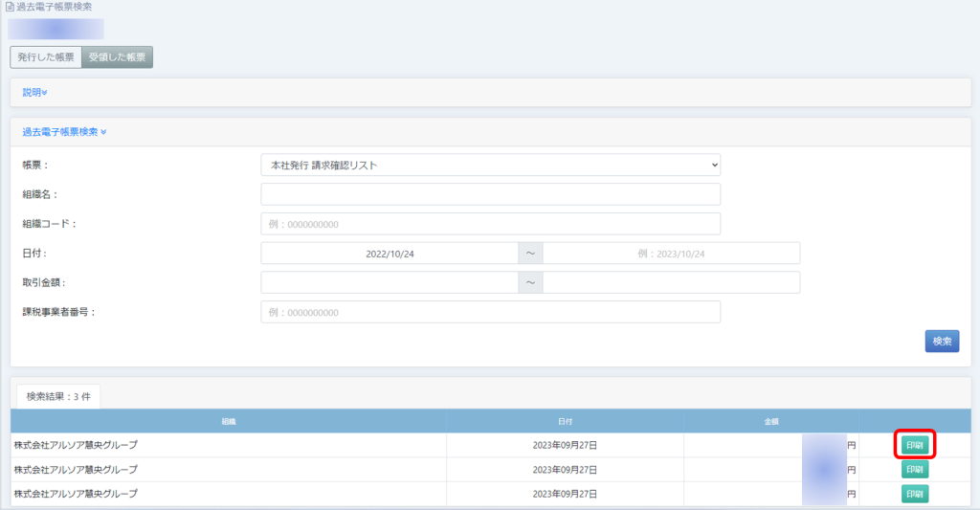Click the document icon beside 過去電子帳票検索 title
This screenshot has height=510, width=980.
(10, 7)
